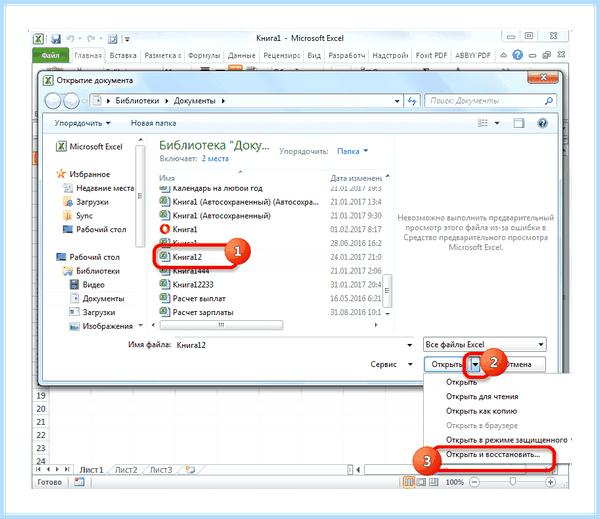This screenshot has width=600, height=519.
Task: Minimize the ribbon with the caret icon
Action: coord(504,55)
